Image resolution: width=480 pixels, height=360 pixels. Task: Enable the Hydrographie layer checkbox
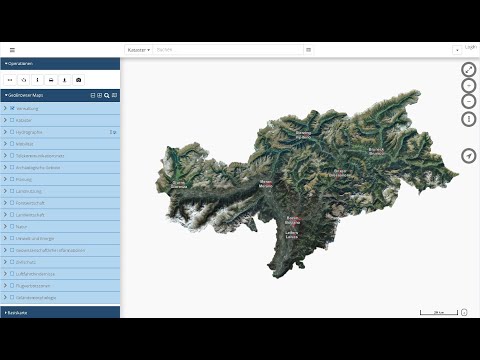12,132
